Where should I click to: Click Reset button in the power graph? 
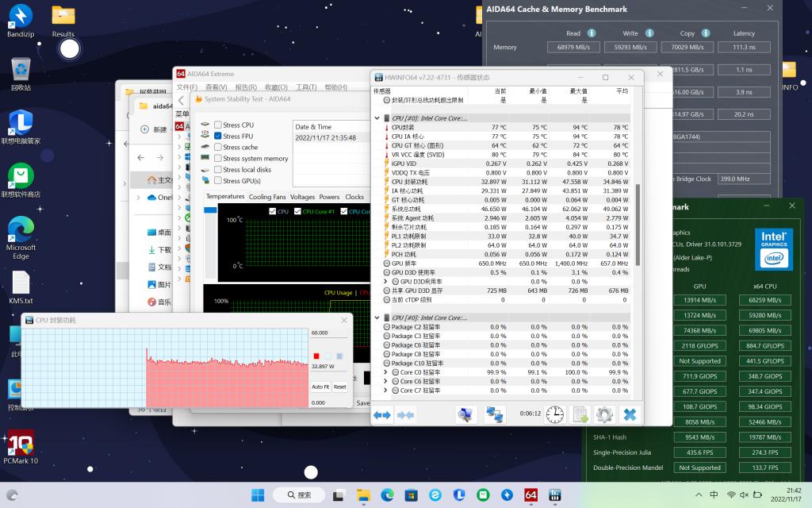point(339,387)
